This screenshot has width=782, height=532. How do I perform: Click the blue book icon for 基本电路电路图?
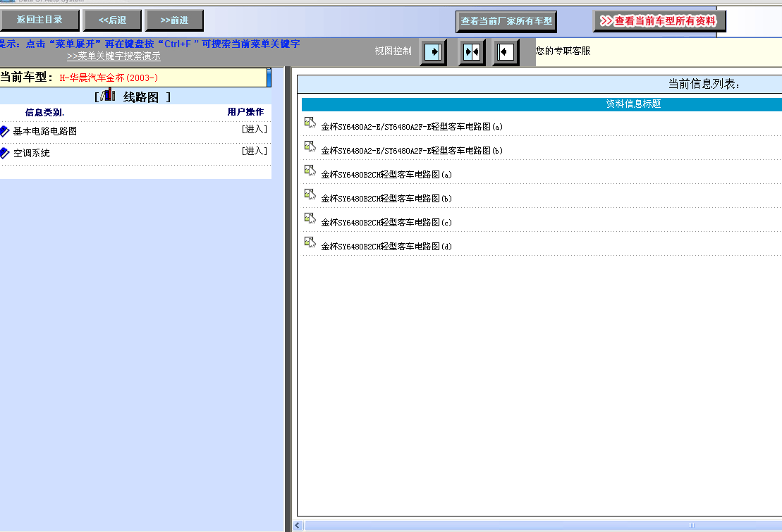tap(5, 131)
